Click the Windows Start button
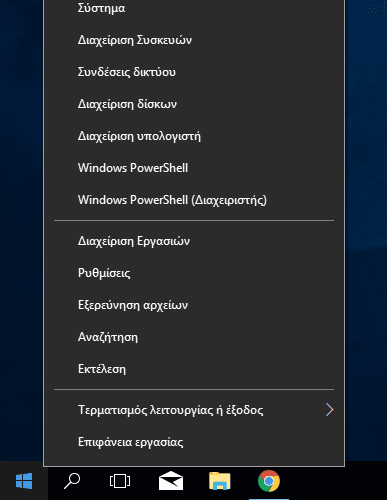 pos(24,481)
